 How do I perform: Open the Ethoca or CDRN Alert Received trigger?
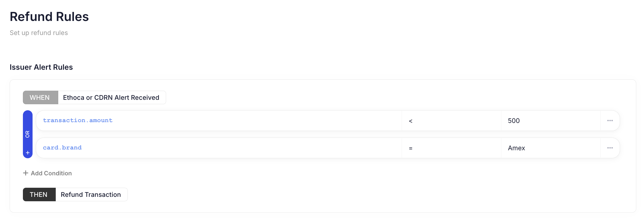111,98
